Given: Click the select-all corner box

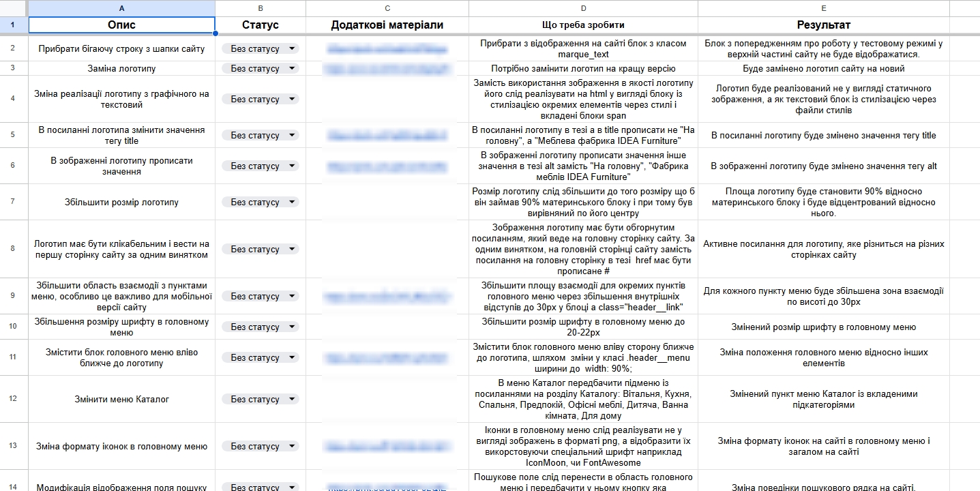Looking at the screenshot, I should coord(13,8).
